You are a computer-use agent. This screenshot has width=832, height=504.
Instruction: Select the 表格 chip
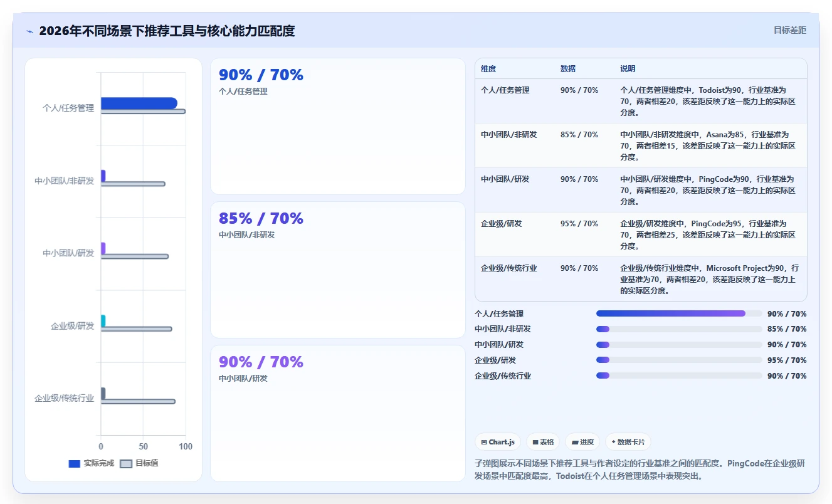click(543, 442)
